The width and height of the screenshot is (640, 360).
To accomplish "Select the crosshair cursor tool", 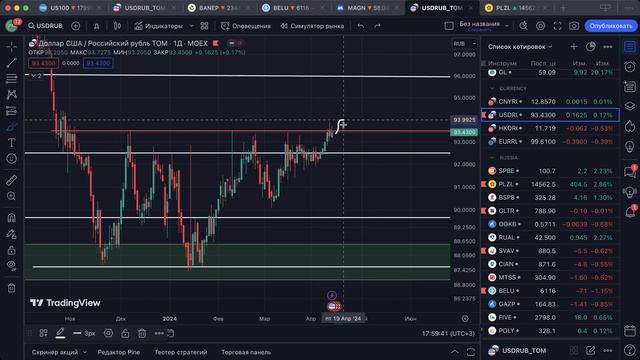I will 11,47.
